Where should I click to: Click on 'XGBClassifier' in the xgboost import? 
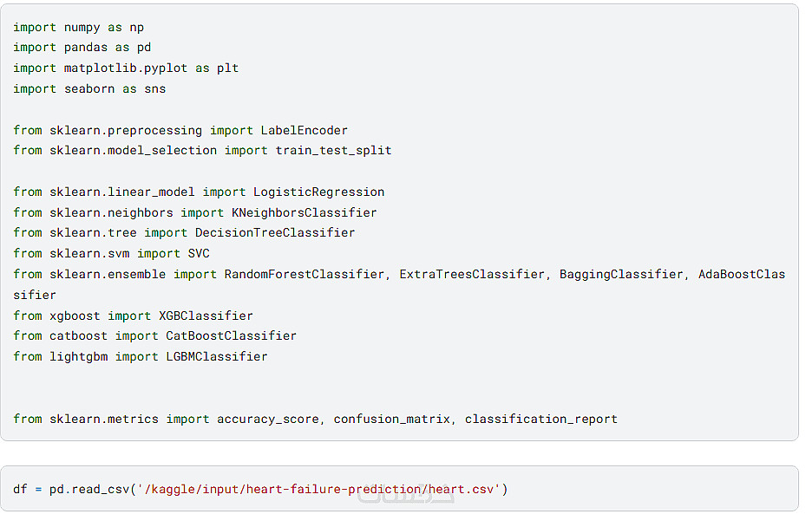pyautogui.click(x=206, y=316)
